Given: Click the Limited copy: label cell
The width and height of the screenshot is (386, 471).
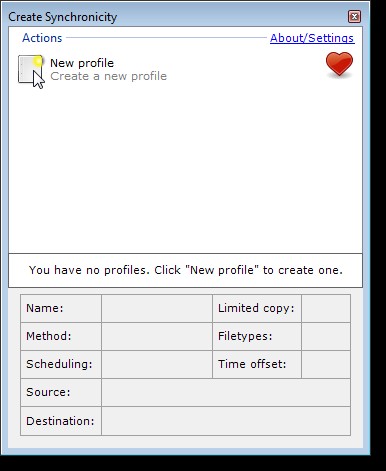Looking at the screenshot, I should click(257, 308).
